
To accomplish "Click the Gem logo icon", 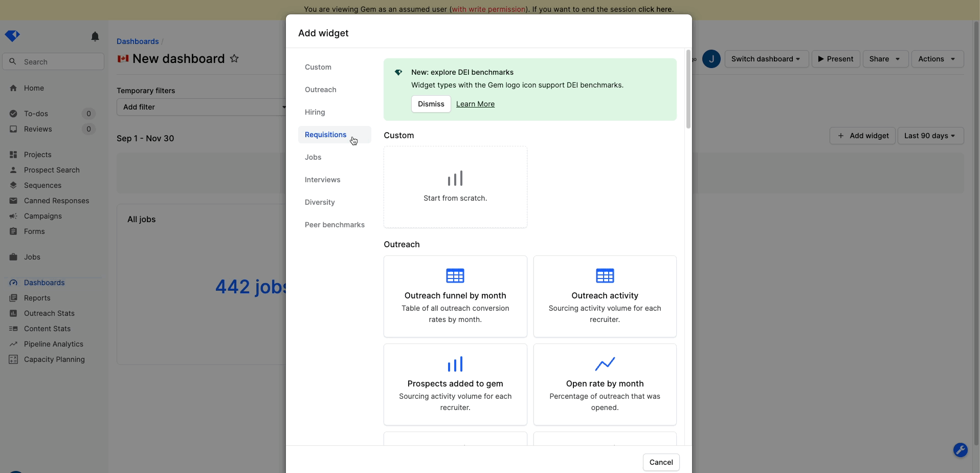I will 12,36.
